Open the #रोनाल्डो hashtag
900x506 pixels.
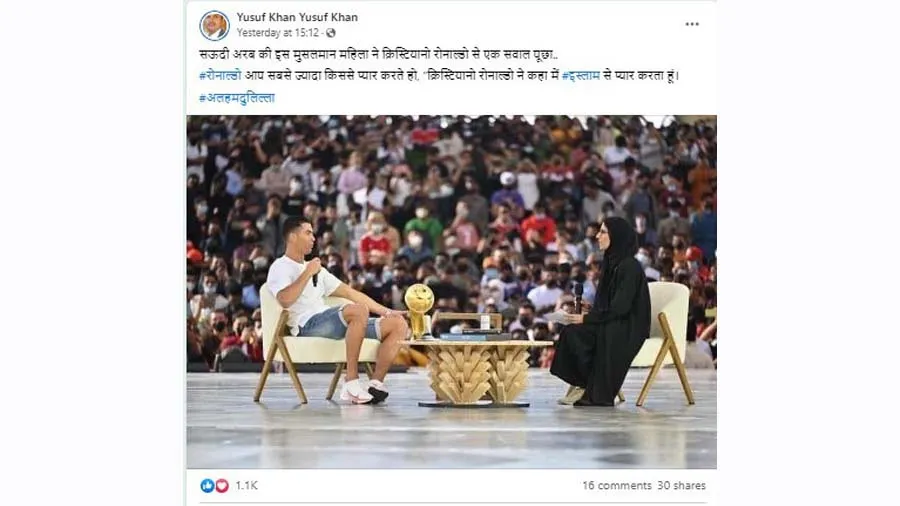[220, 76]
